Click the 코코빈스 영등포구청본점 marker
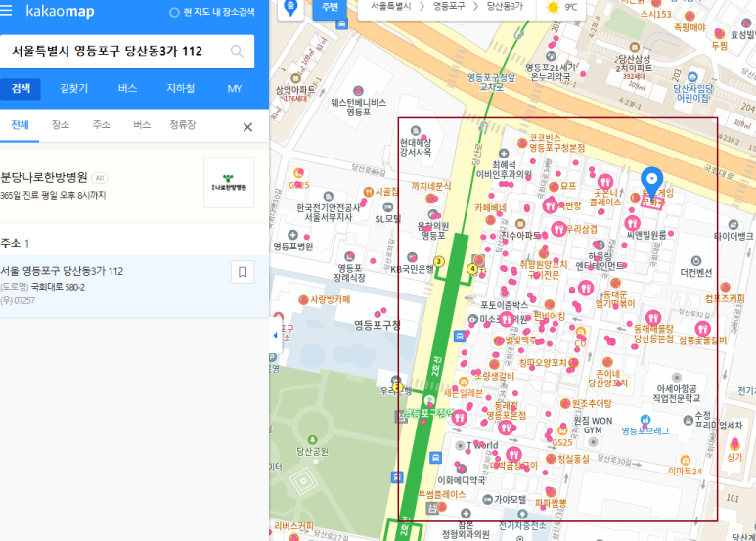Image resolution: width=756 pixels, height=541 pixels. (x=522, y=143)
